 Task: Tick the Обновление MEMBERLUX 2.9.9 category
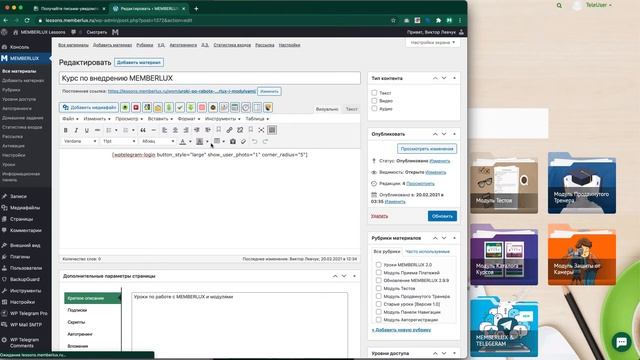(x=378, y=280)
